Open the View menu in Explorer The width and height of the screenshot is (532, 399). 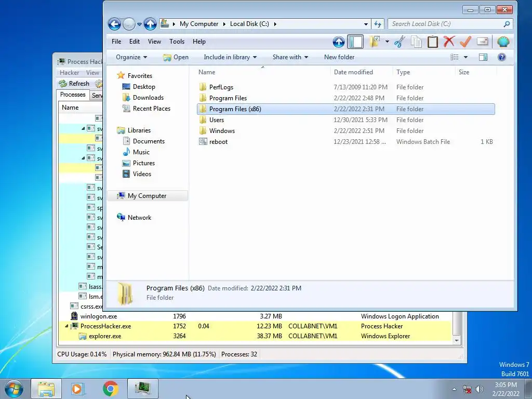pyautogui.click(x=154, y=42)
